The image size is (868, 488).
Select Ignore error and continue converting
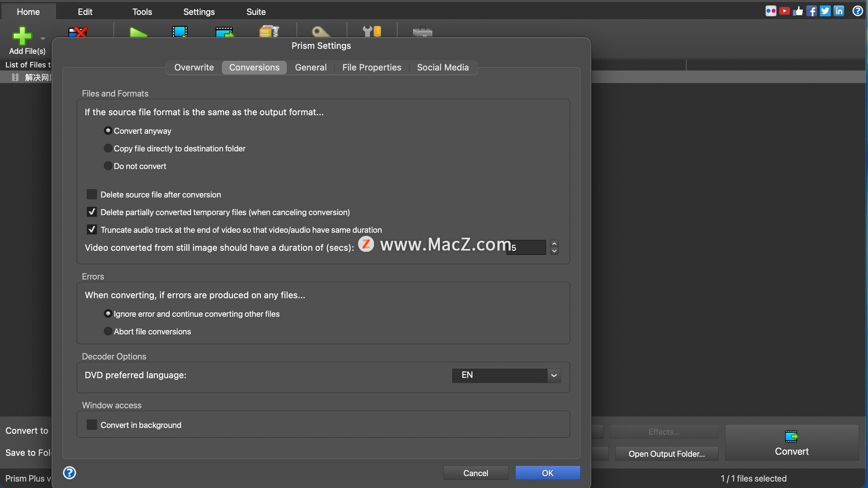(108, 314)
